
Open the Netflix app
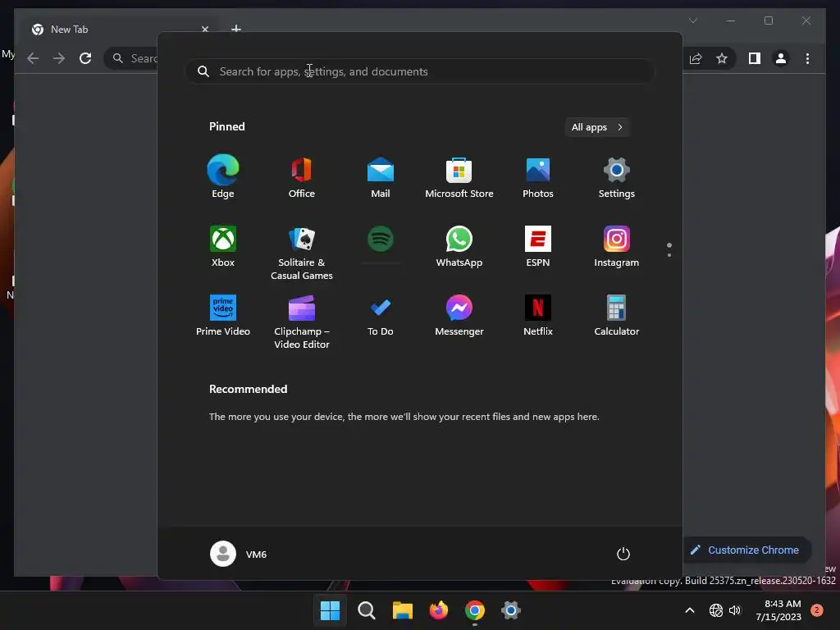pos(538,316)
